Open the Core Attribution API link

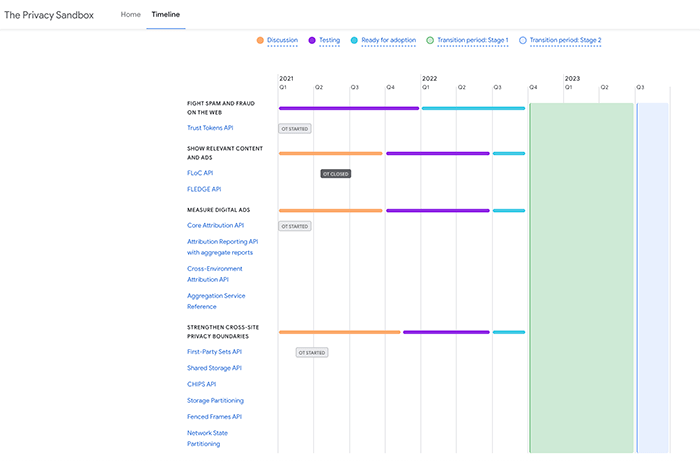[x=216, y=225]
